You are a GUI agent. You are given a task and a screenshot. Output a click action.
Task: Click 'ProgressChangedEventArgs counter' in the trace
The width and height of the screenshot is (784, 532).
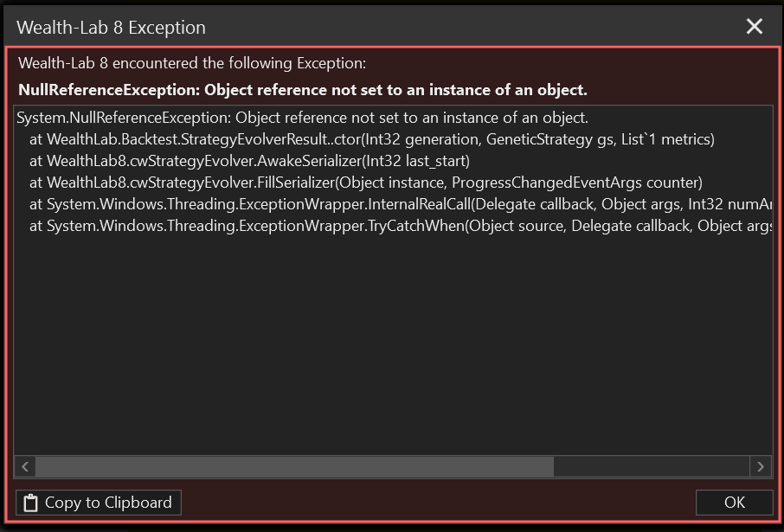point(575,183)
